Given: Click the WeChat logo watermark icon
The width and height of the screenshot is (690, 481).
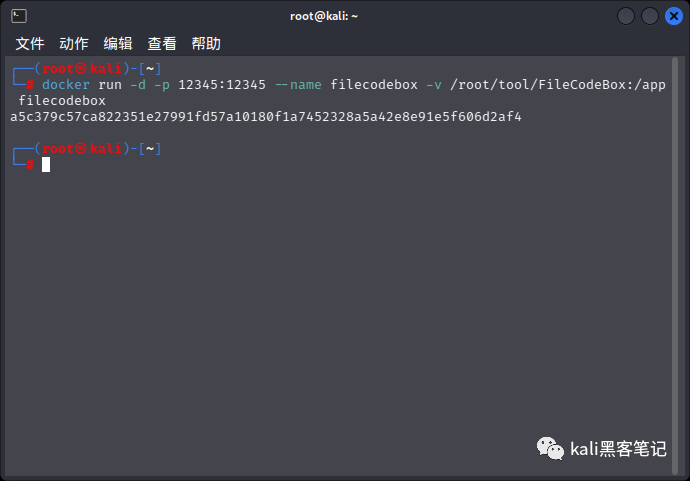Looking at the screenshot, I should click(x=550, y=448).
